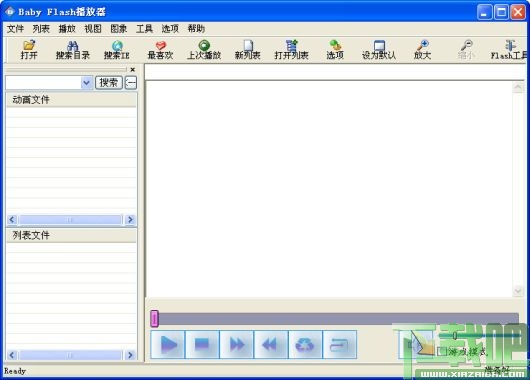The height and width of the screenshot is (380, 530).
Task: Toggle the 游戏模式 checkbox
Action: [x=441, y=352]
